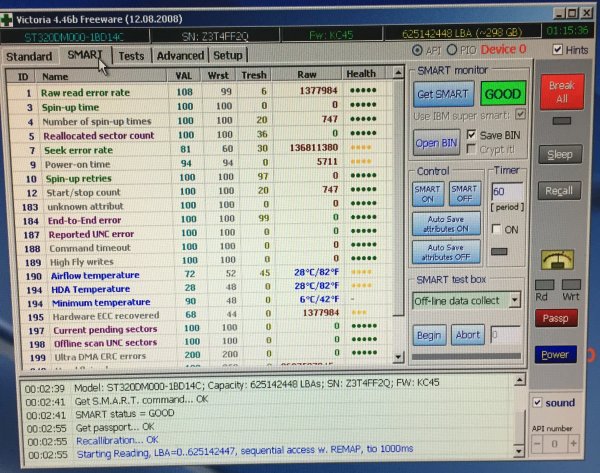Turn SMART ON with the control button

pyautogui.click(x=427, y=194)
